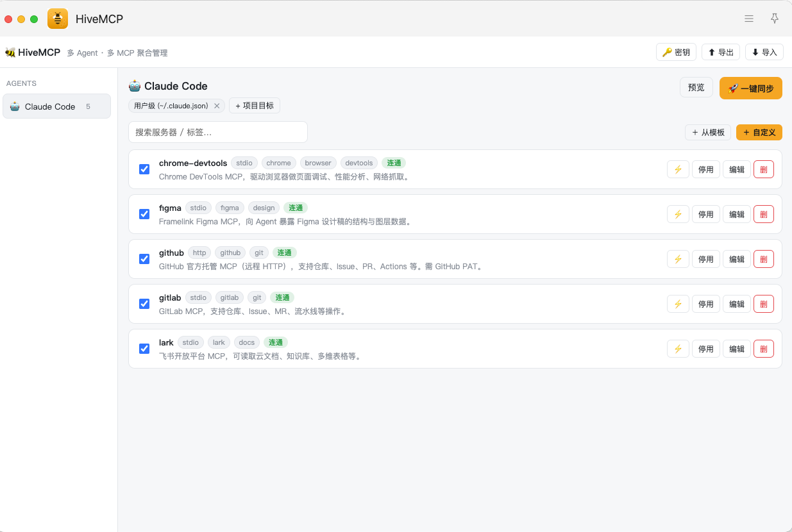Remove the 用户级 (~/.claude.json) target chip

[217, 106]
